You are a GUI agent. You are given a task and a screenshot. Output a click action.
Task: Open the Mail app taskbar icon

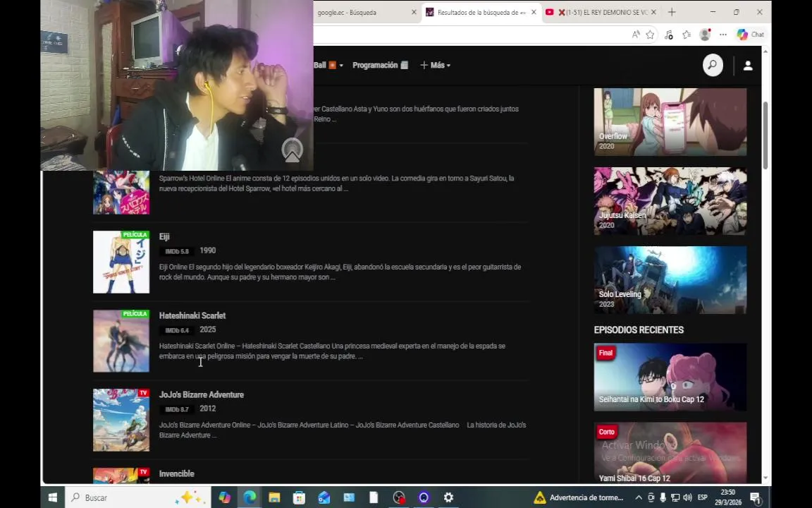click(x=324, y=497)
